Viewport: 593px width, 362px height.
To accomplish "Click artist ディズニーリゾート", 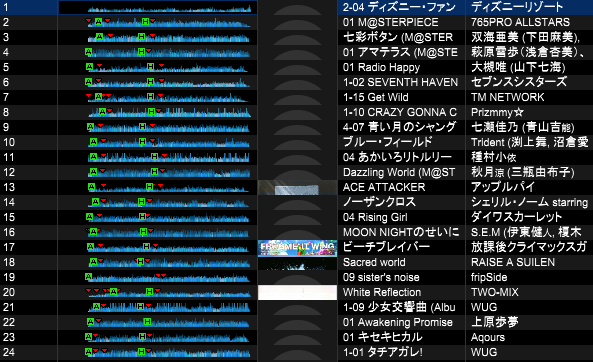I will (517, 7).
